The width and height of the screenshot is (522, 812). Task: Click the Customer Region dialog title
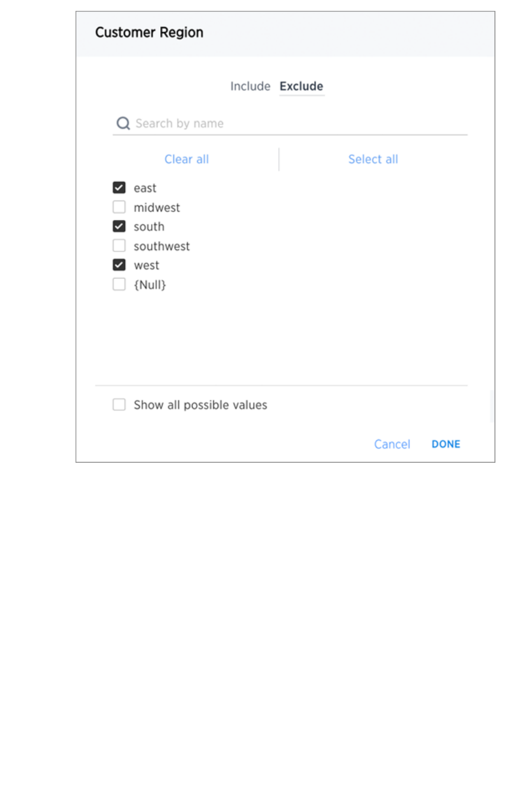pyautogui.click(x=149, y=33)
